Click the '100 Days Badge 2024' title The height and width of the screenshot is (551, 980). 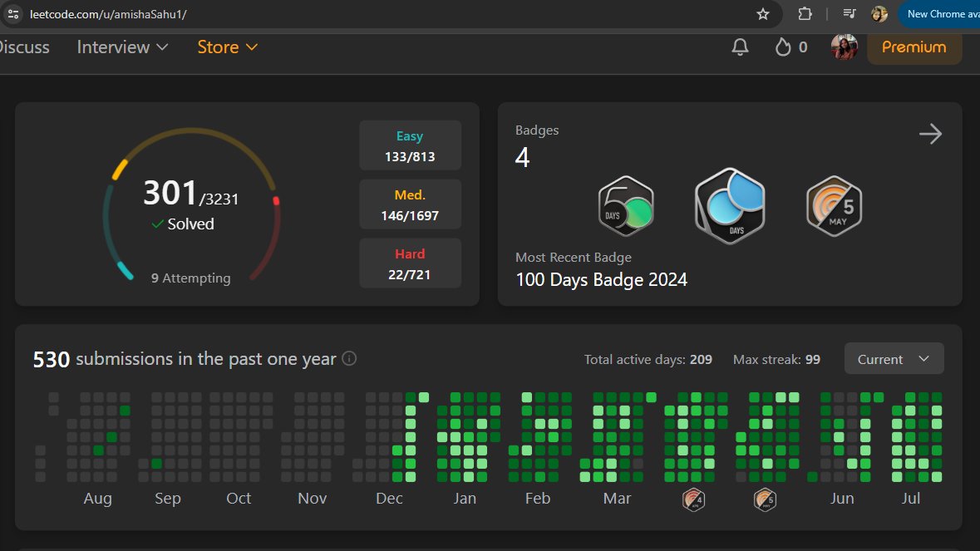click(601, 279)
